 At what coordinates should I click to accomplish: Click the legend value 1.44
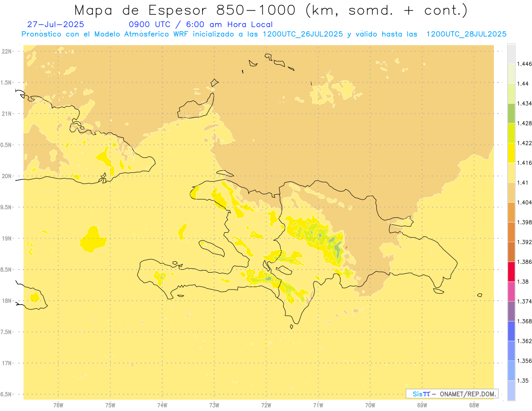tap(523, 84)
